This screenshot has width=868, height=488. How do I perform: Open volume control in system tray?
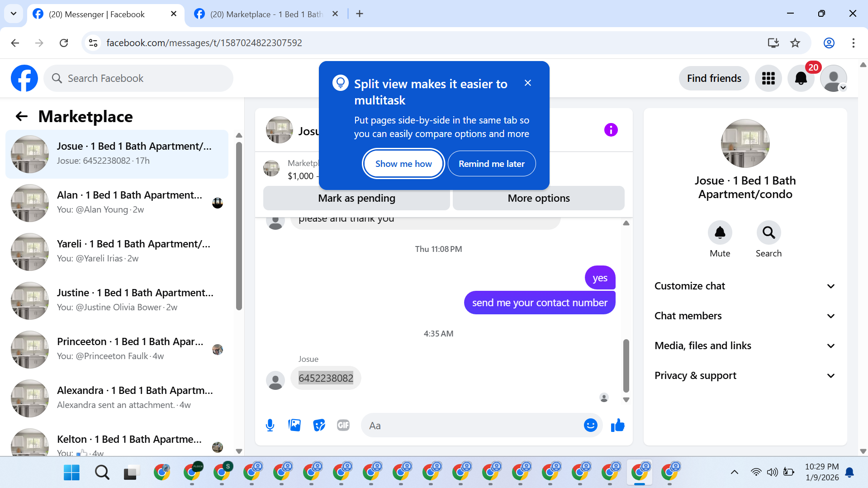(x=773, y=472)
